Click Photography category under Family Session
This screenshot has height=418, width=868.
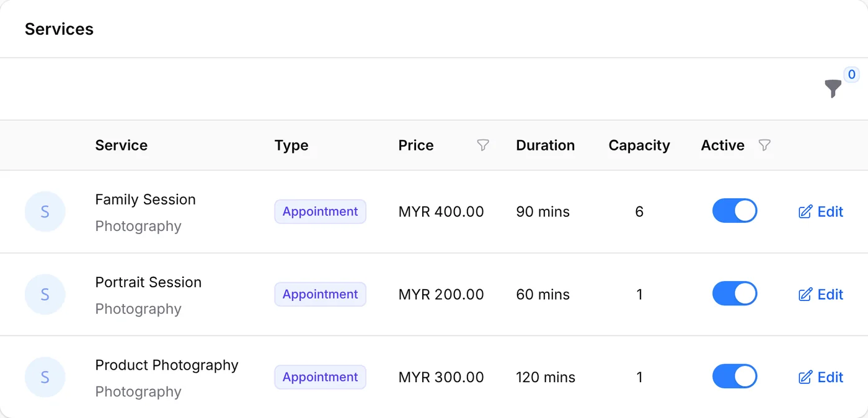click(x=138, y=226)
